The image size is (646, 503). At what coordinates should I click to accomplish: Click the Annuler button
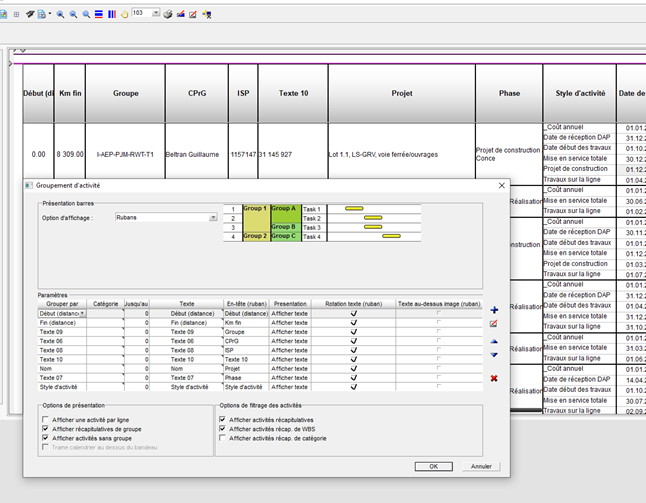point(481,466)
